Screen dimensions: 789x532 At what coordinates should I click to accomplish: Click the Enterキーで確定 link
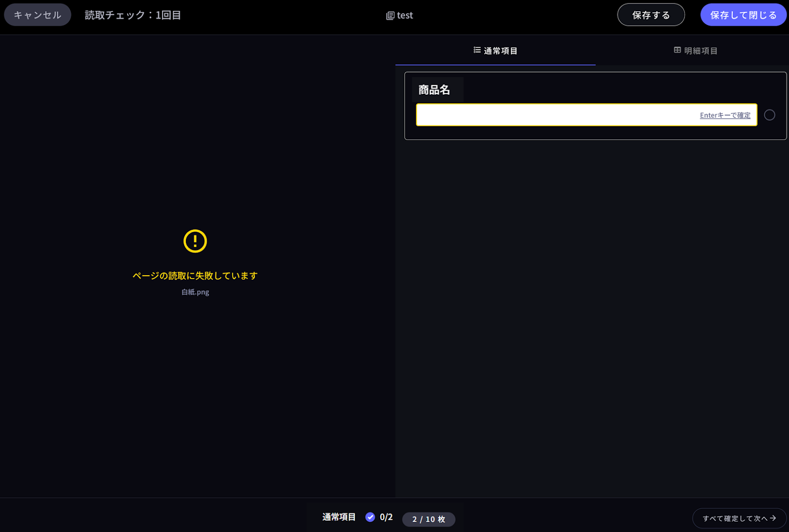725,115
